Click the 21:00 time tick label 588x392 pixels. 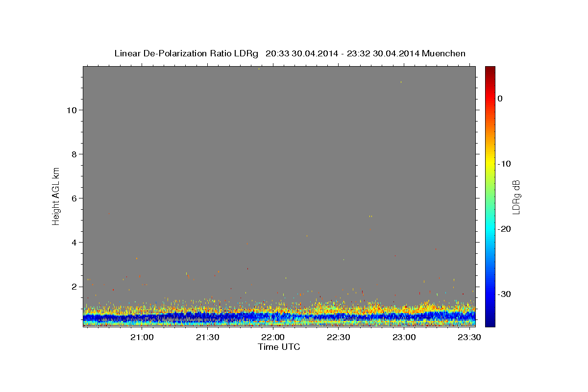[x=142, y=338]
